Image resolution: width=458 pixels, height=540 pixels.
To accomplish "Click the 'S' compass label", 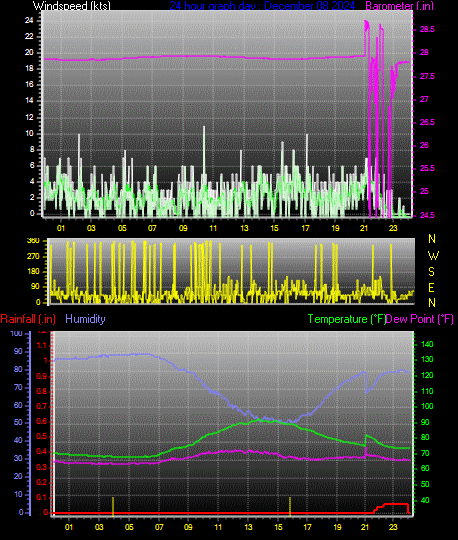I will (431, 272).
